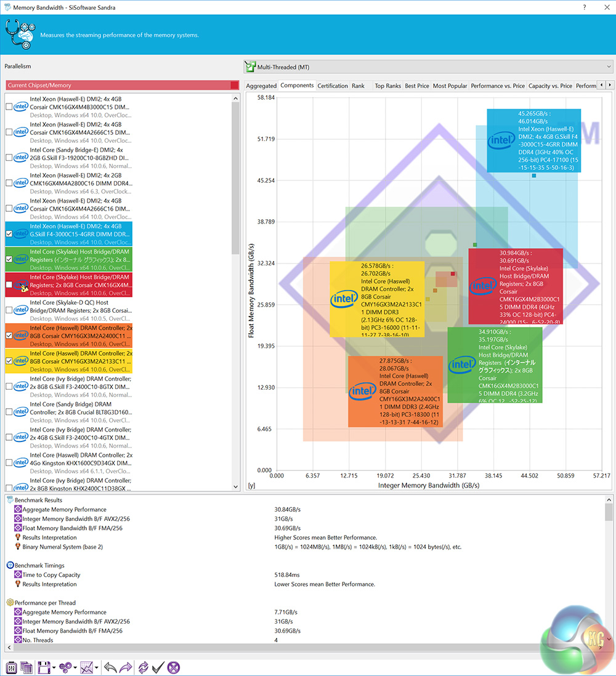Switch to the Certification tab
The width and height of the screenshot is (616, 676).
click(x=333, y=86)
